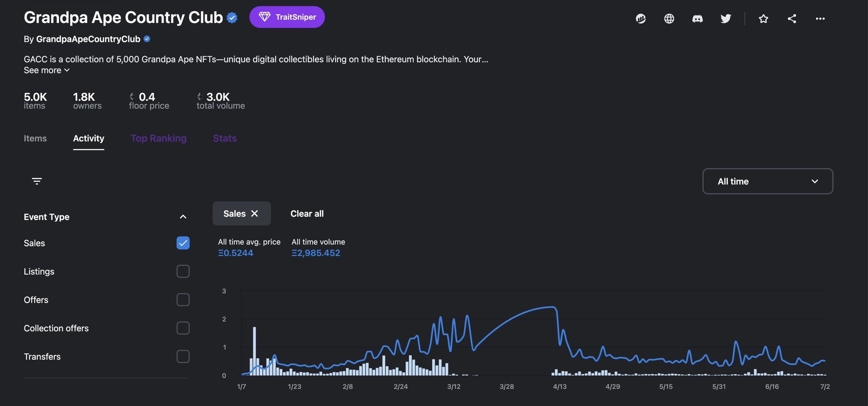Click the Grandpa Ape Country Club title

click(123, 17)
